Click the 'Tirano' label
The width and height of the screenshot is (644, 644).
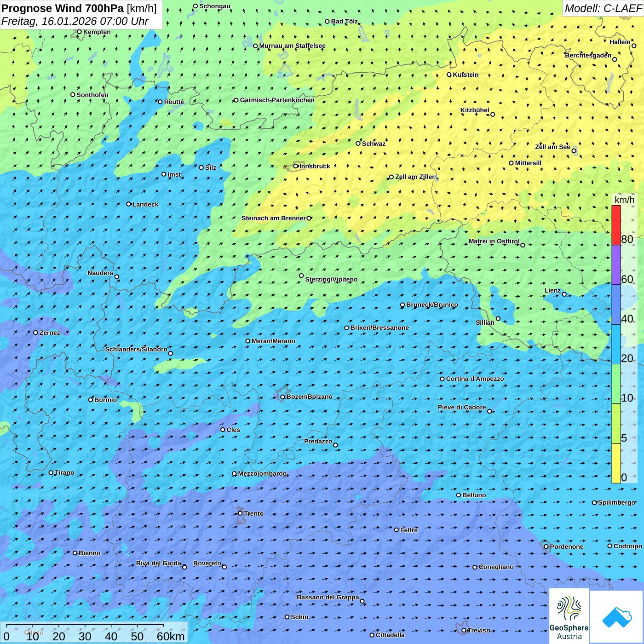coord(64,472)
